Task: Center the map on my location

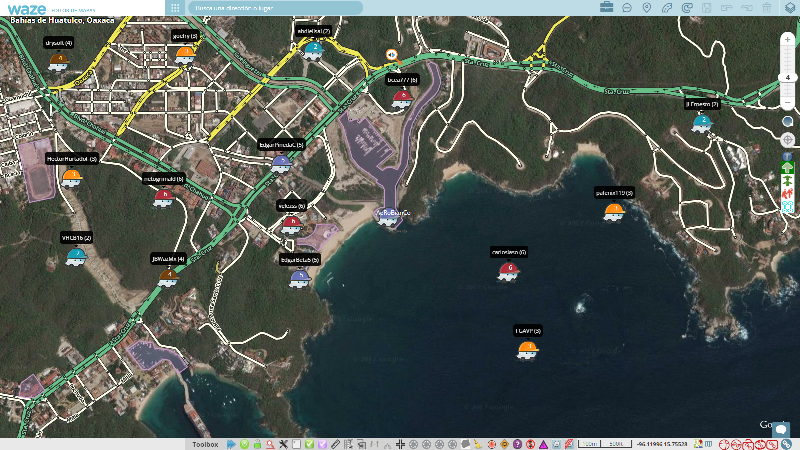Action: (787, 139)
